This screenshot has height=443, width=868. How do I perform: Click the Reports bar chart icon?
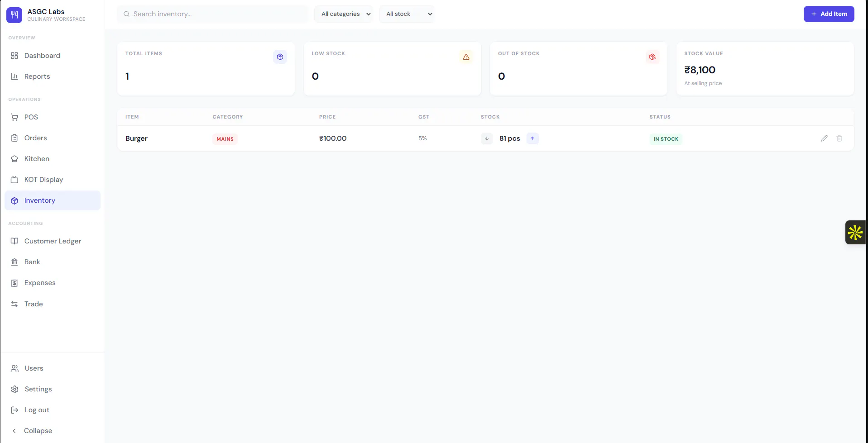(14, 76)
